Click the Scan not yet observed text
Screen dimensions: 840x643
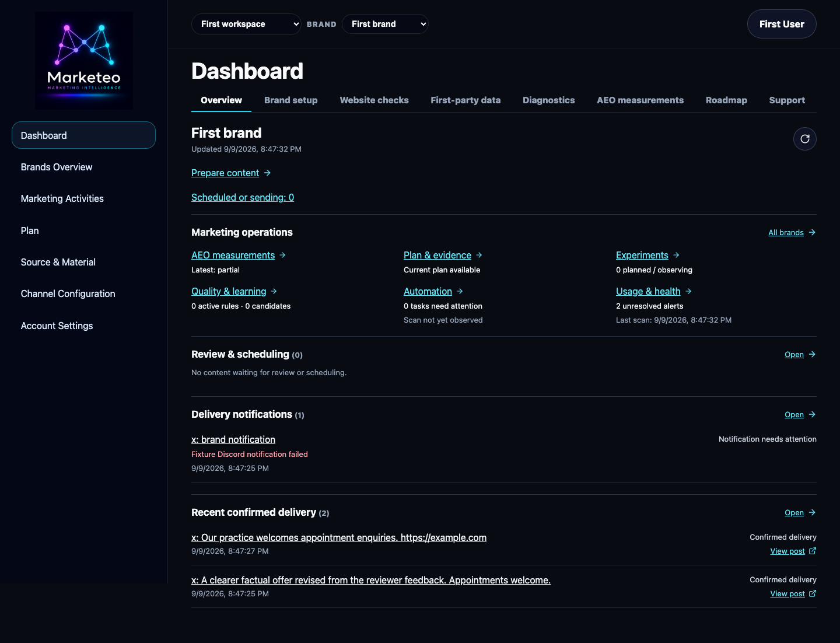[443, 320]
